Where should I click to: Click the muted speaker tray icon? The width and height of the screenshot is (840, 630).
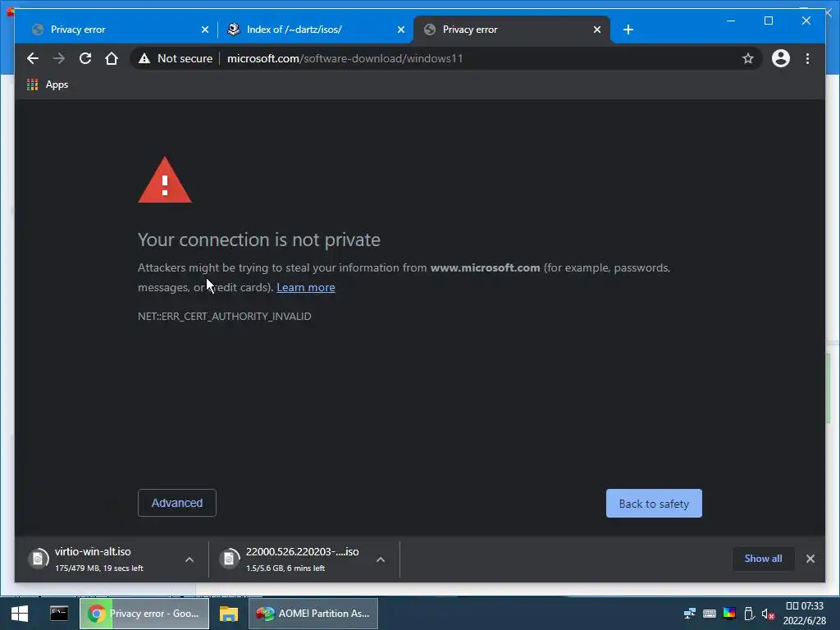click(x=768, y=614)
